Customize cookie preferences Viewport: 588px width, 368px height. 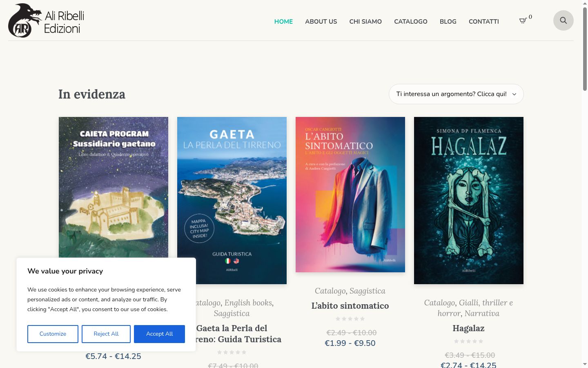tap(53, 334)
